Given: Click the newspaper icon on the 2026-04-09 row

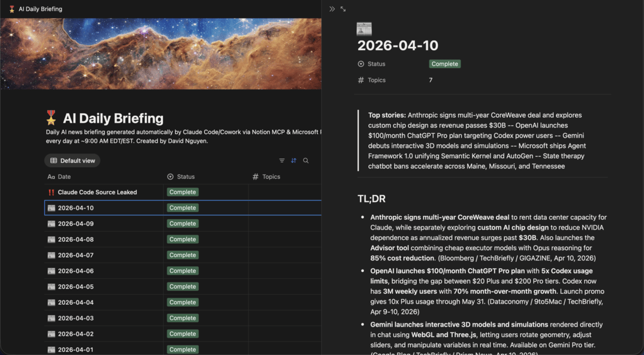Looking at the screenshot, I should coord(52,224).
